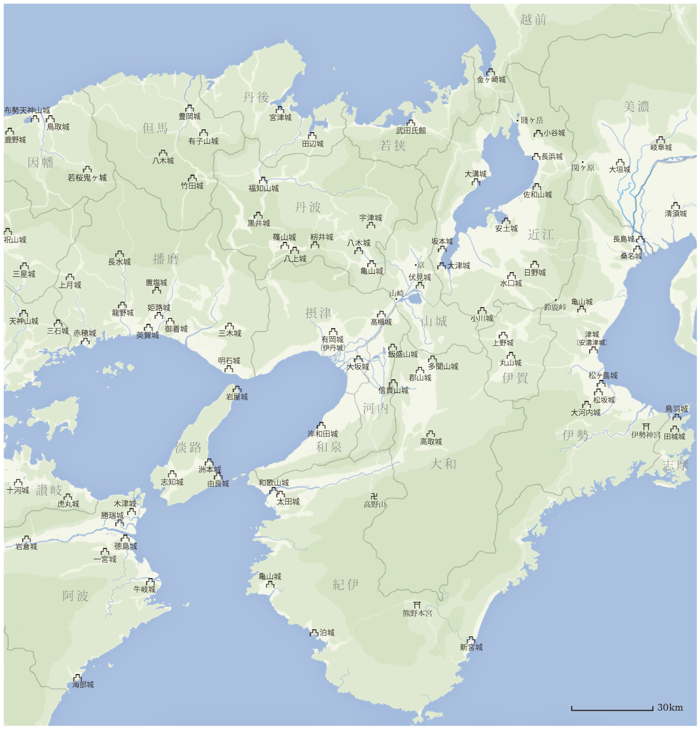Click the 丹波 province label
The image size is (700, 729).
coord(308,207)
